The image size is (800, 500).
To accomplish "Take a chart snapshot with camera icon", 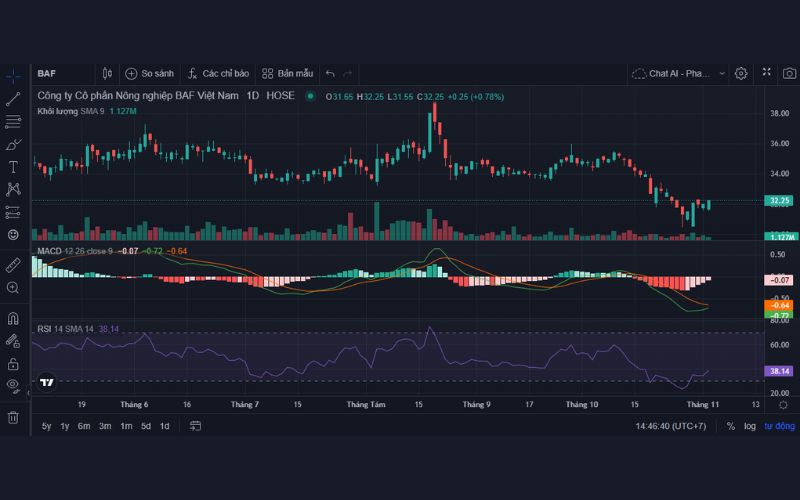I will tap(789, 73).
